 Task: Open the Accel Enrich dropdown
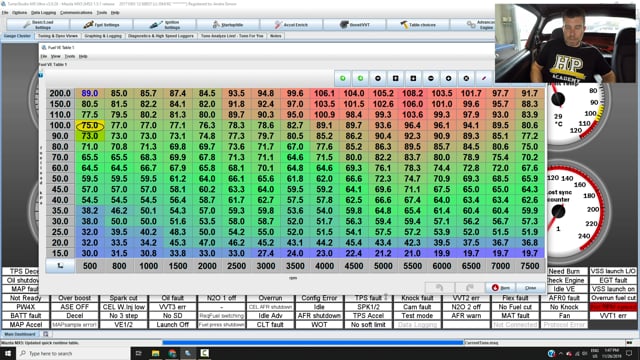point(291,25)
